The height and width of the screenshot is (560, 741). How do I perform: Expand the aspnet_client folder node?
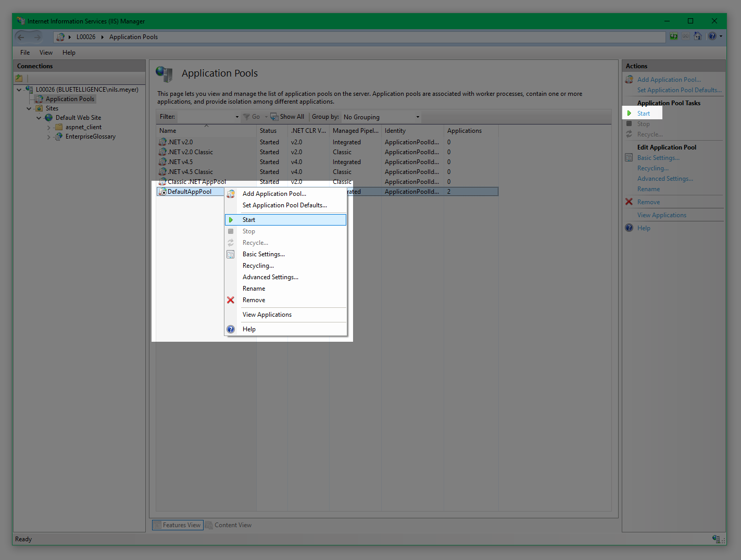click(49, 127)
